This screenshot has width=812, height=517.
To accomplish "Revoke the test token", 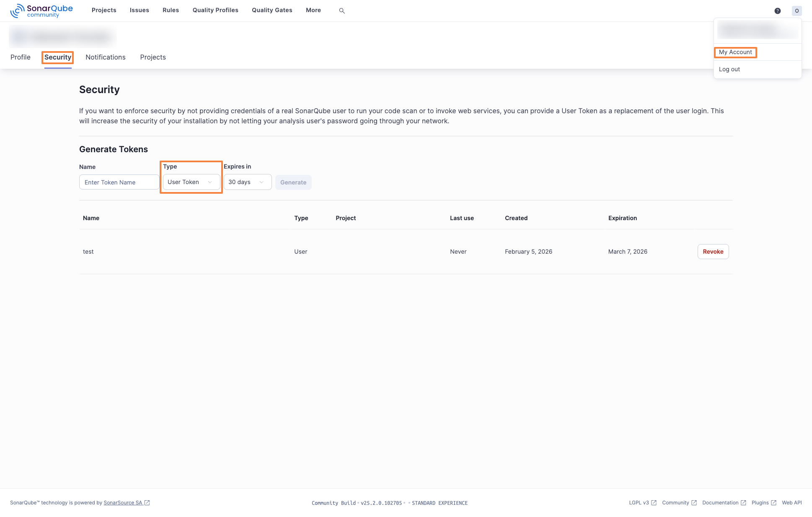I will [713, 252].
